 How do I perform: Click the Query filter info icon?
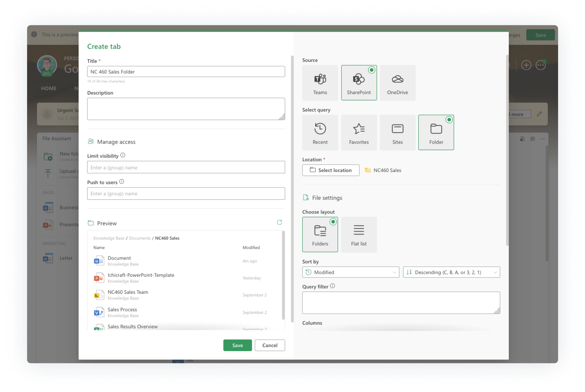click(x=332, y=286)
